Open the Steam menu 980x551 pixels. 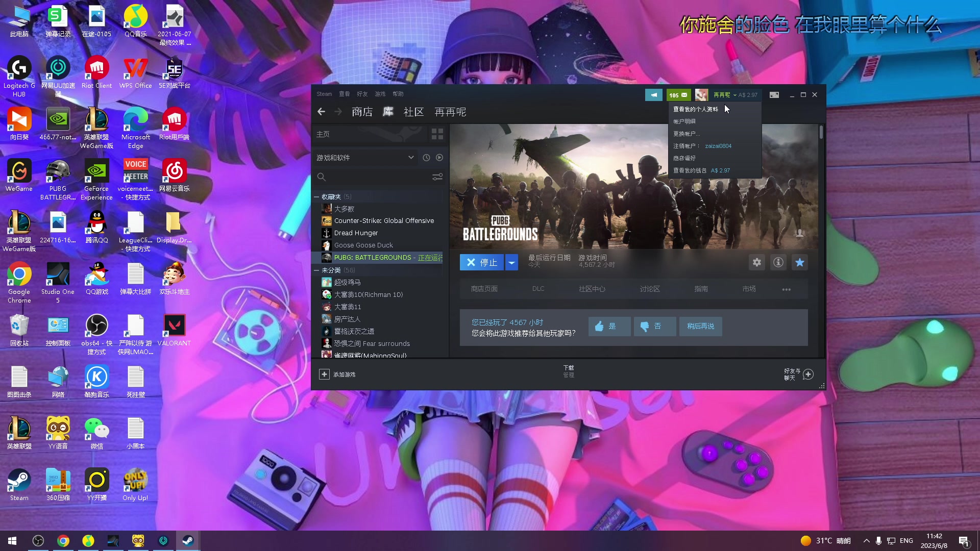[x=324, y=94]
